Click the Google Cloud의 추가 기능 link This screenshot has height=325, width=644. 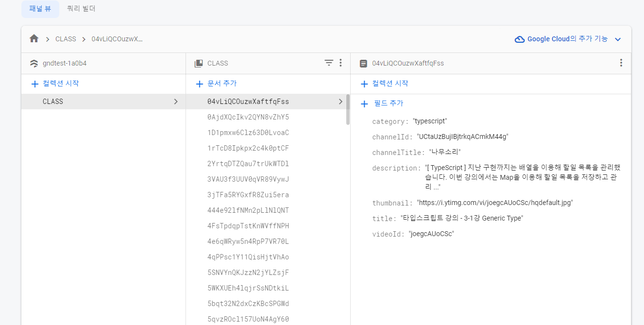click(567, 39)
